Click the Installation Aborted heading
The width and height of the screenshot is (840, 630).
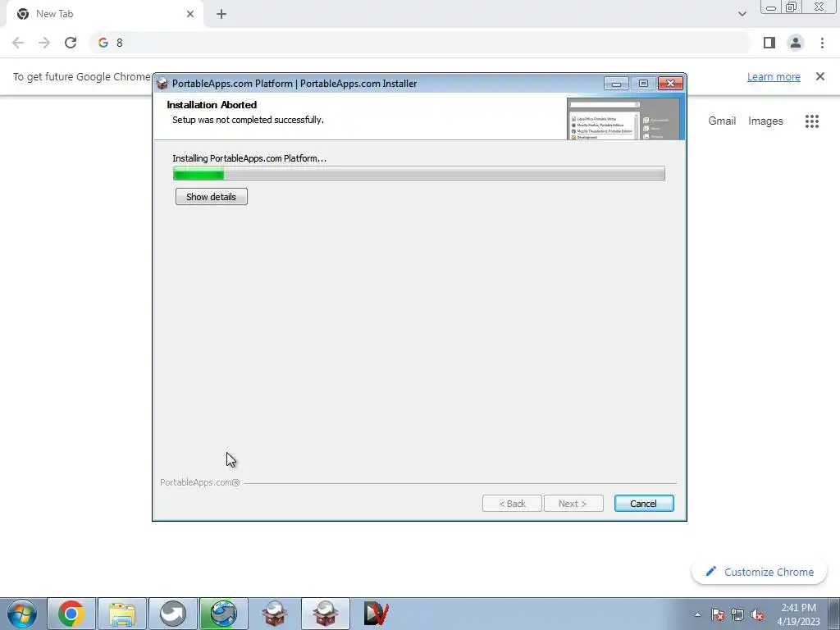[212, 104]
